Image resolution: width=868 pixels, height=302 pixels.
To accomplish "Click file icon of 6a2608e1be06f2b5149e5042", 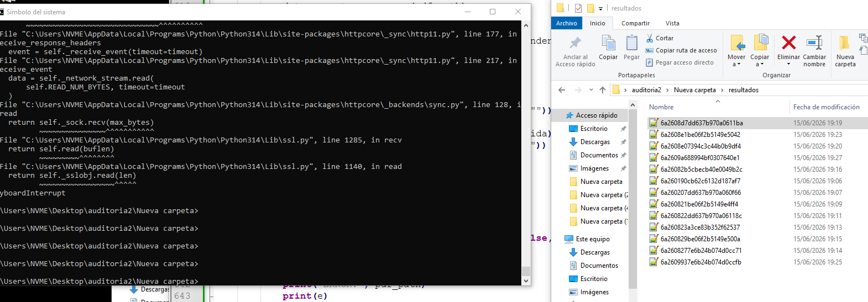I will click(653, 134).
